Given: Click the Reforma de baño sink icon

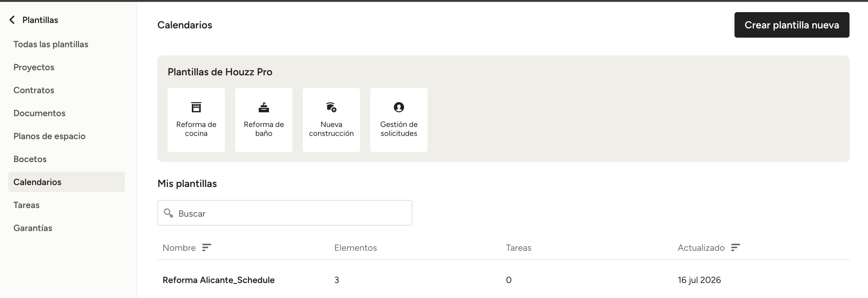Looking at the screenshot, I should coord(264,107).
